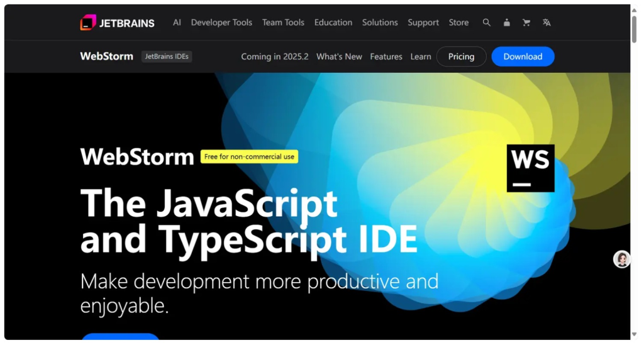This screenshot has width=644, height=345.
Task: Click the scrollbar down arrow
Action: (634, 335)
